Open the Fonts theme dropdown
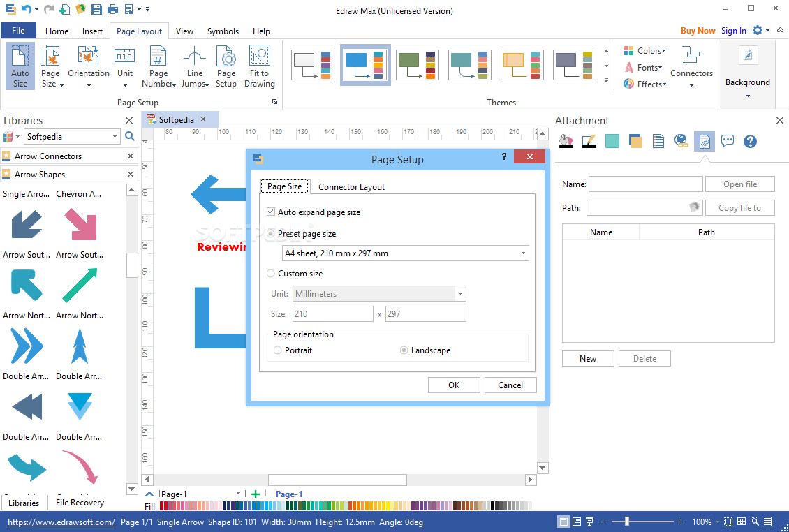The image size is (789, 532). click(644, 68)
